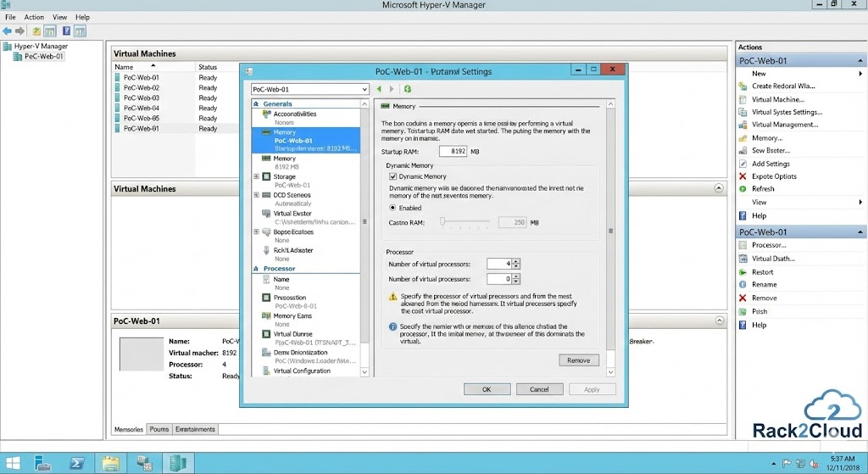Screen dimensions: 868x474
Task: Click the PoC-Web-03 virtual machine icon
Action: [118, 98]
